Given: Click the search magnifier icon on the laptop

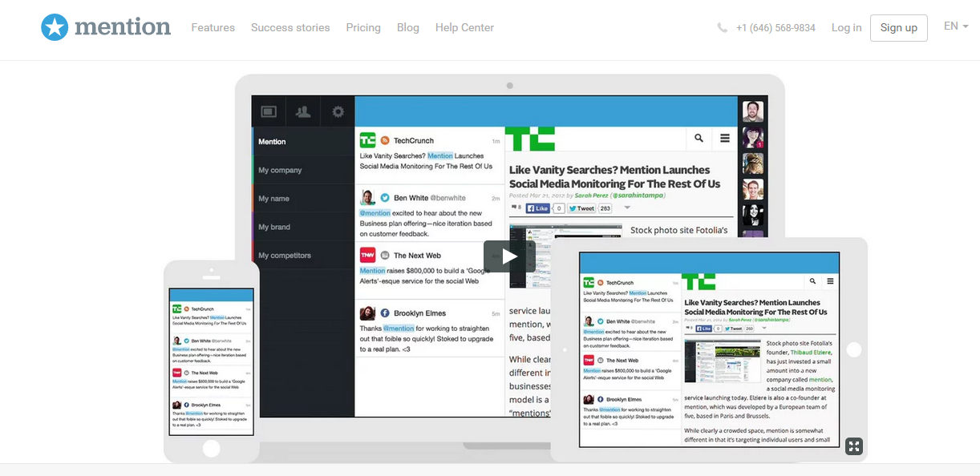Looking at the screenshot, I should tap(699, 139).
